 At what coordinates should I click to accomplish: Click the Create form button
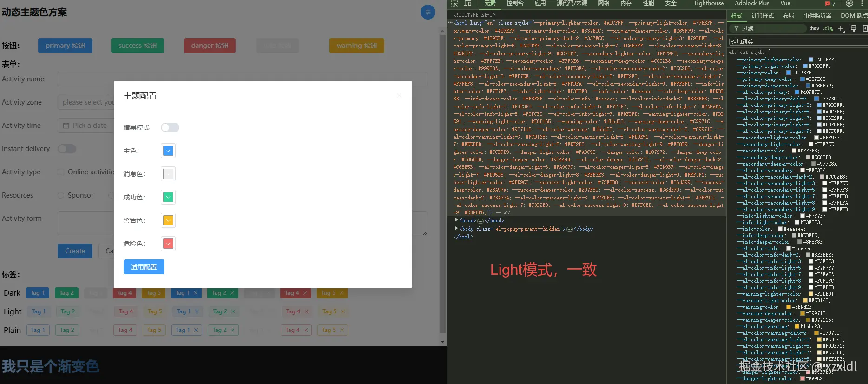pos(75,251)
